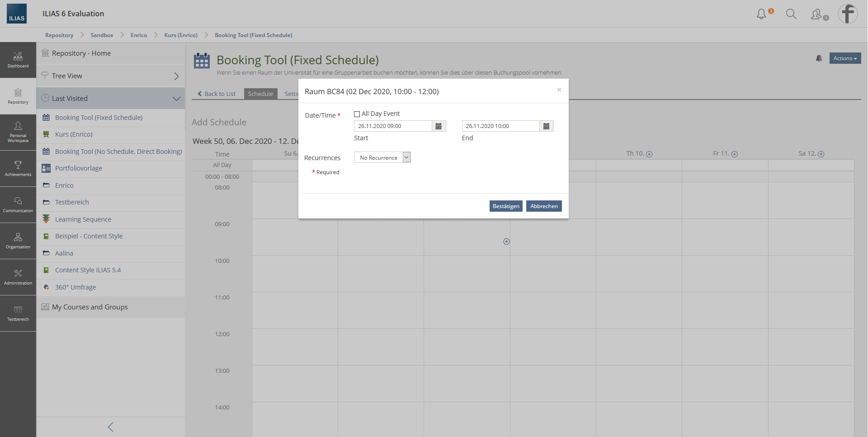Enable the All Day Event checkbox
Viewport: 868px width, 437px height.
[357, 114]
